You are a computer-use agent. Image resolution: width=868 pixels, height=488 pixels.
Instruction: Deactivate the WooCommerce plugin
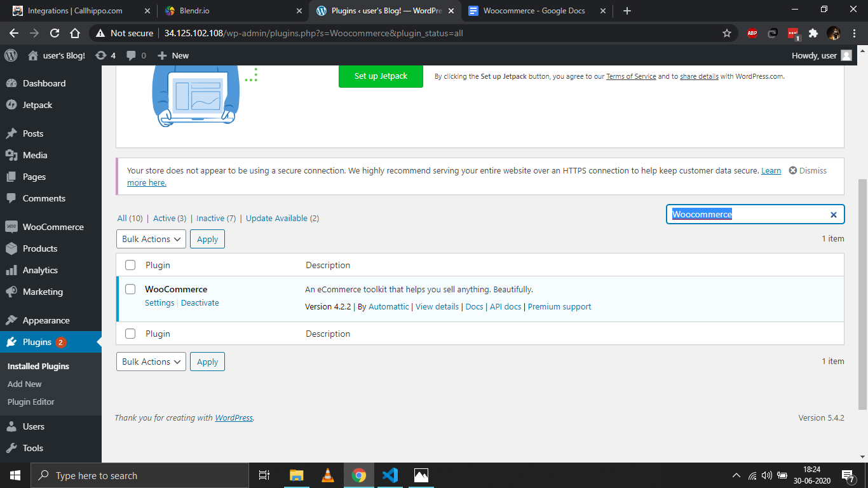coord(200,303)
